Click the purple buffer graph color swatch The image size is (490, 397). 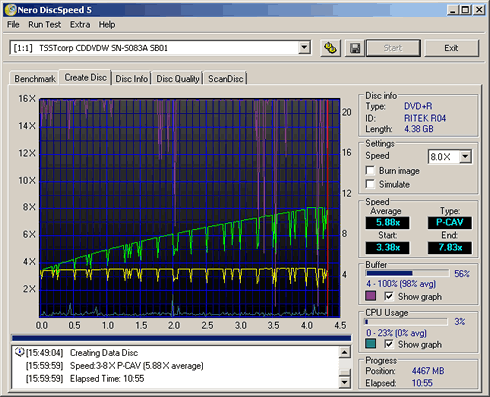tap(371, 296)
